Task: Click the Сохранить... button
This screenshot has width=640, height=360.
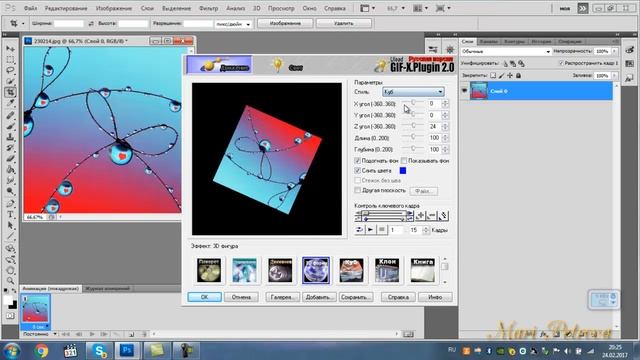Action: click(x=356, y=297)
